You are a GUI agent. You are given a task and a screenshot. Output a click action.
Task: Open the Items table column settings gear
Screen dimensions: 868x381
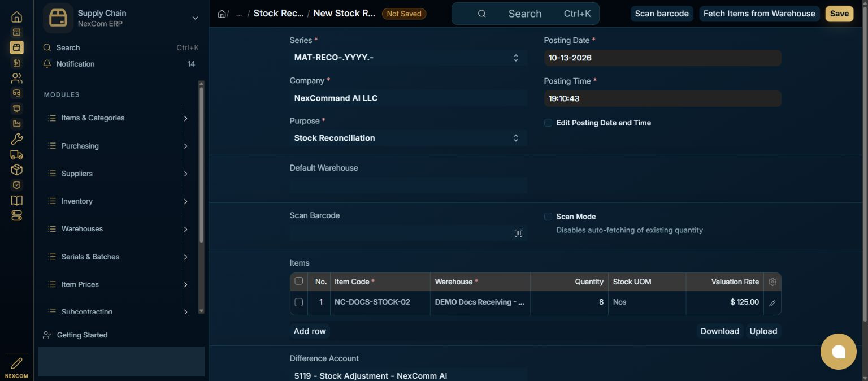click(772, 282)
